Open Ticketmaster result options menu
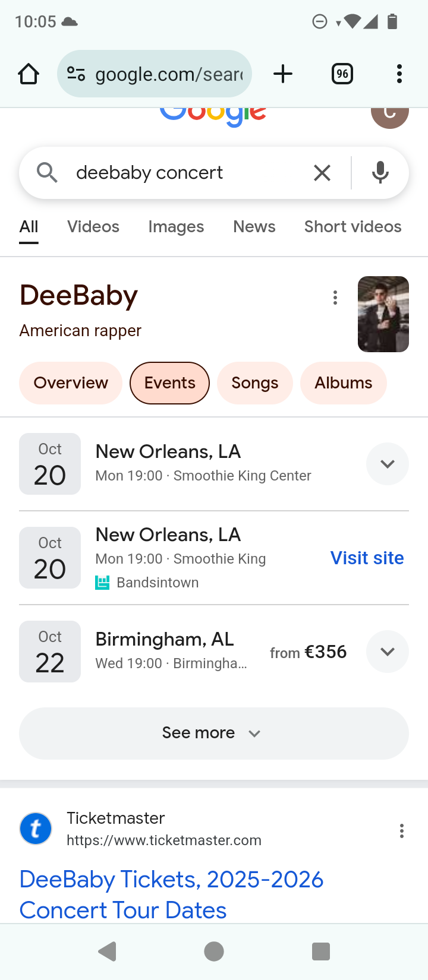This screenshot has height=980, width=428. point(402,831)
